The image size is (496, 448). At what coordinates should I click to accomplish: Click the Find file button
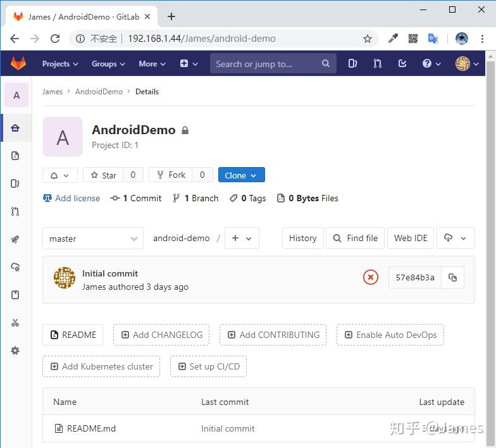(x=356, y=238)
